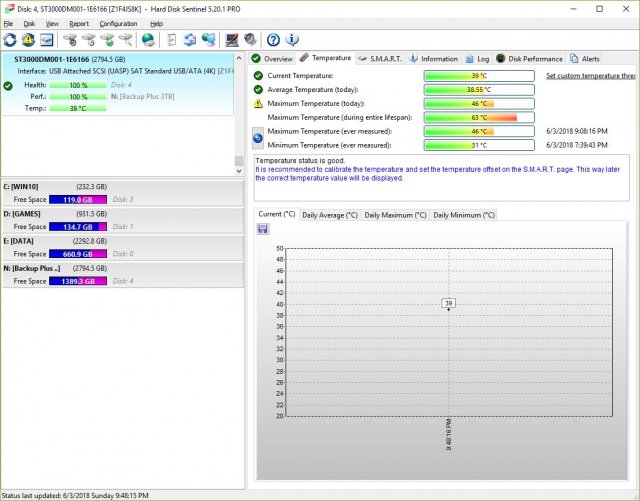Click the green health check icon for ST3000DM001
The width and height of the screenshot is (640, 501).
coord(8,86)
